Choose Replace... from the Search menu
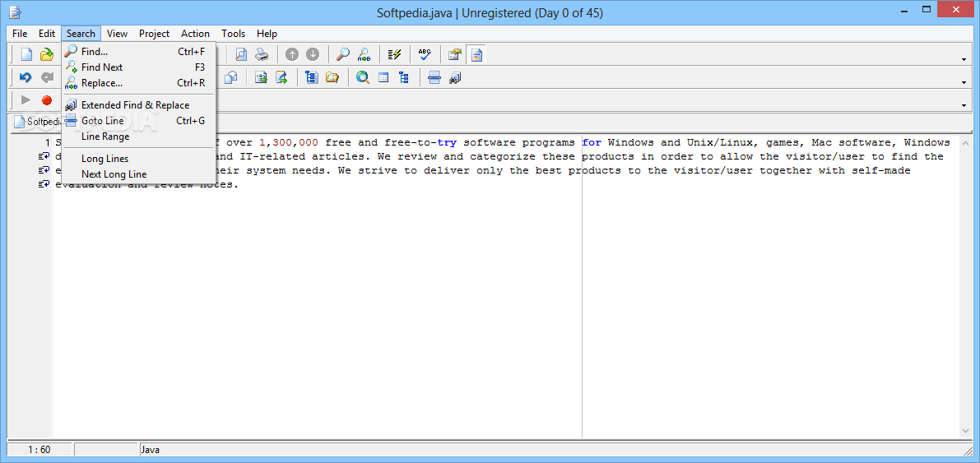The width and height of the screenshot is (980, 463). click(139, 83)
